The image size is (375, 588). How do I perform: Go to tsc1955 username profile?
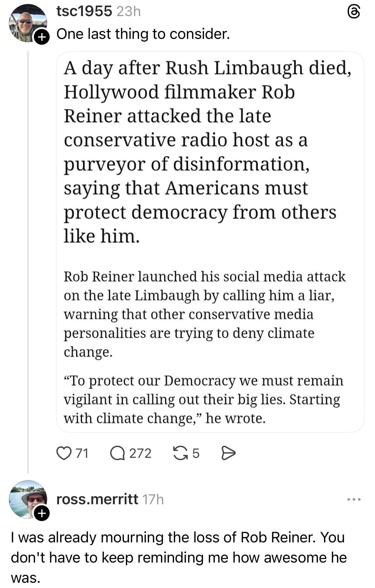84,12
